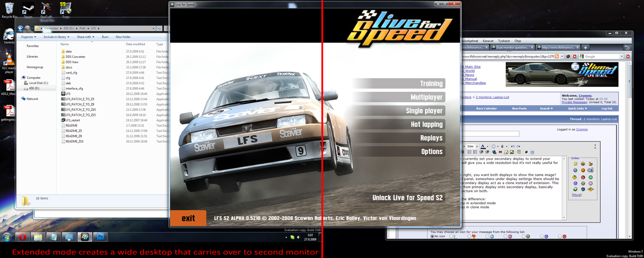
Task: Click the Log Out link
Action: (607, 108)
